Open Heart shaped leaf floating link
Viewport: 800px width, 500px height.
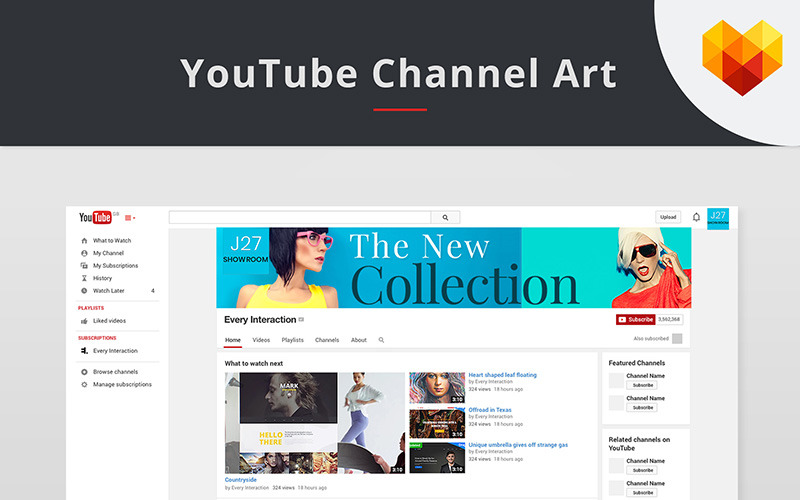[503, 375]
